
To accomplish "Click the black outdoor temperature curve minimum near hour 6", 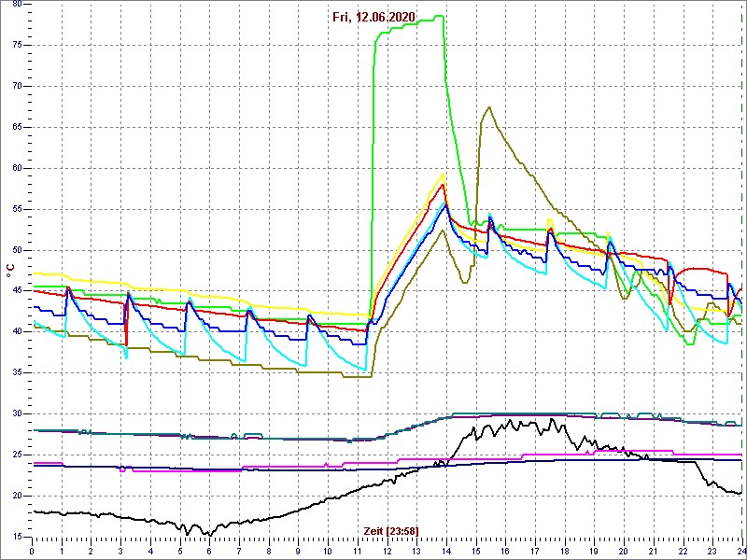I will click(x=209, y=534).
